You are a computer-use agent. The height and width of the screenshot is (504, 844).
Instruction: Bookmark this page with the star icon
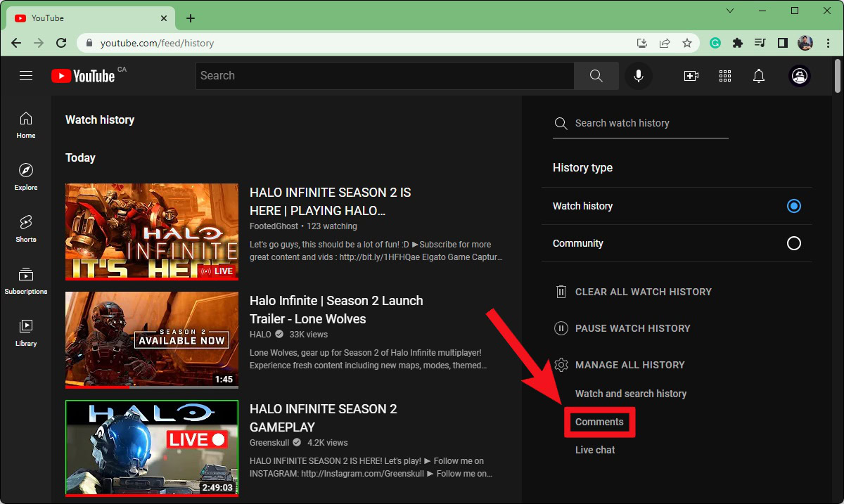point(687,43)
